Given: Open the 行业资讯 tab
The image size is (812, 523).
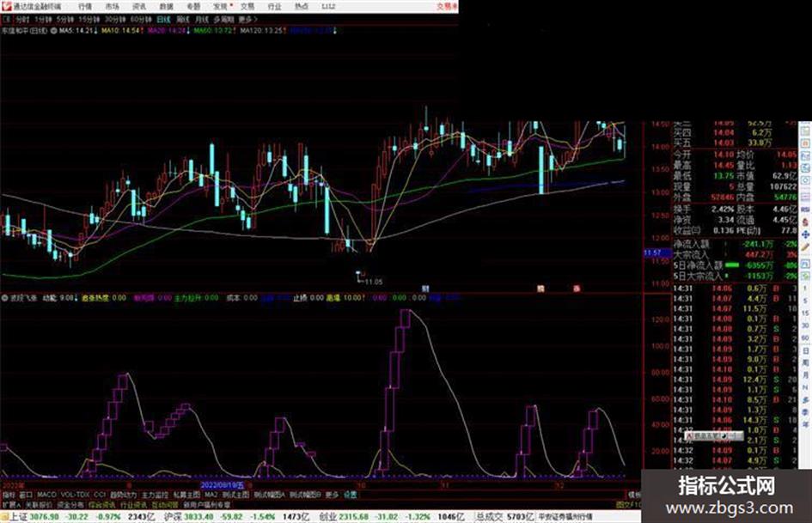Looking at the screenshot, I should pyautogui.click(x=133, y=504).
